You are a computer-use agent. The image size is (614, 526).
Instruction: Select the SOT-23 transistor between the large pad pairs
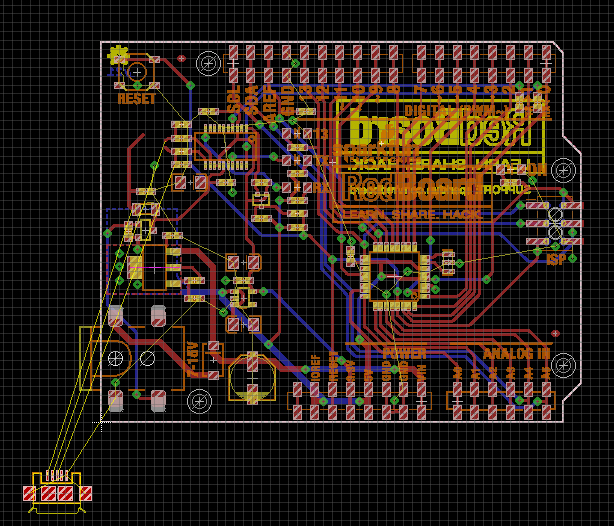pyautogui.click(x=243, y=298)
